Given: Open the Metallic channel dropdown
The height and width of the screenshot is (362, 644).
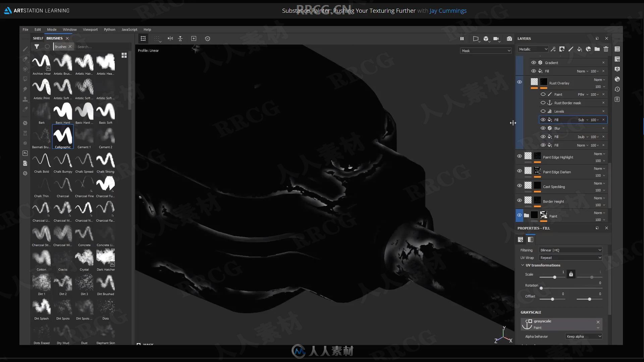Looking at the screenshot, I should tap(533, 49).
